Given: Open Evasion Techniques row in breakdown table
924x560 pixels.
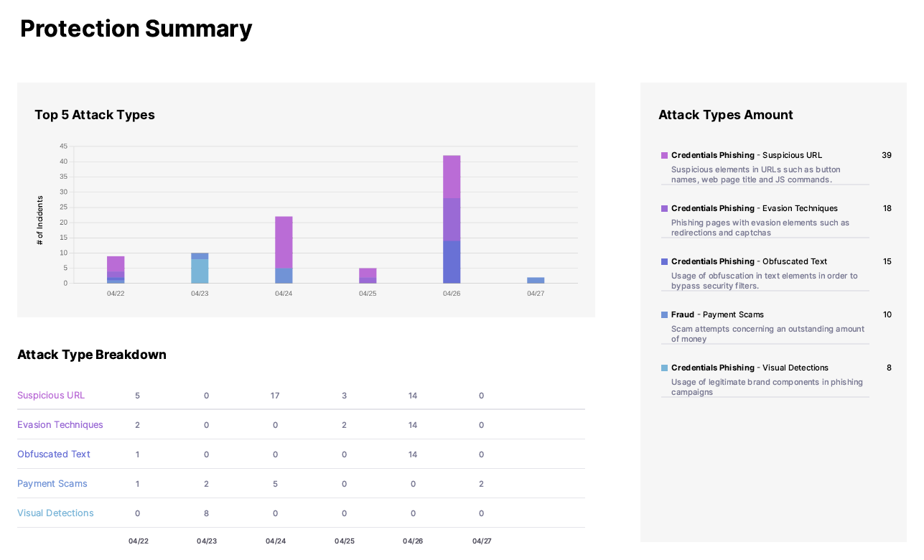Looking at the screenshot, I should pyautogui.click(x=60, y=425).
